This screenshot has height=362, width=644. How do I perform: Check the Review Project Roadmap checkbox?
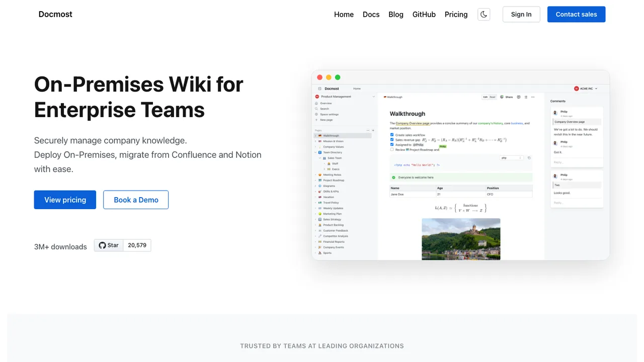pos(392,149)
